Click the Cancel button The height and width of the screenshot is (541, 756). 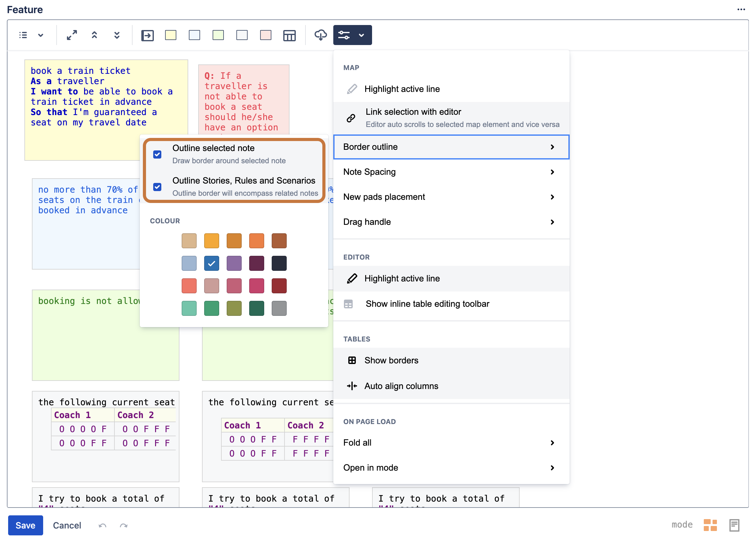67,525
